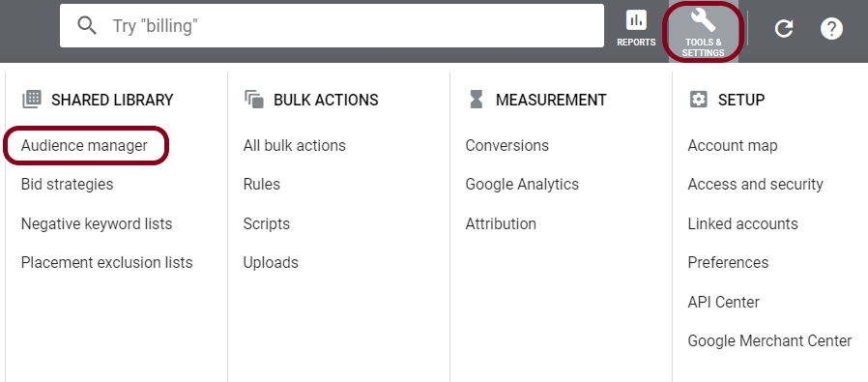Viewport: 868px width, 382px height.
Task: Open Conversions under Measurement
Action: click(x=507, y=146)
